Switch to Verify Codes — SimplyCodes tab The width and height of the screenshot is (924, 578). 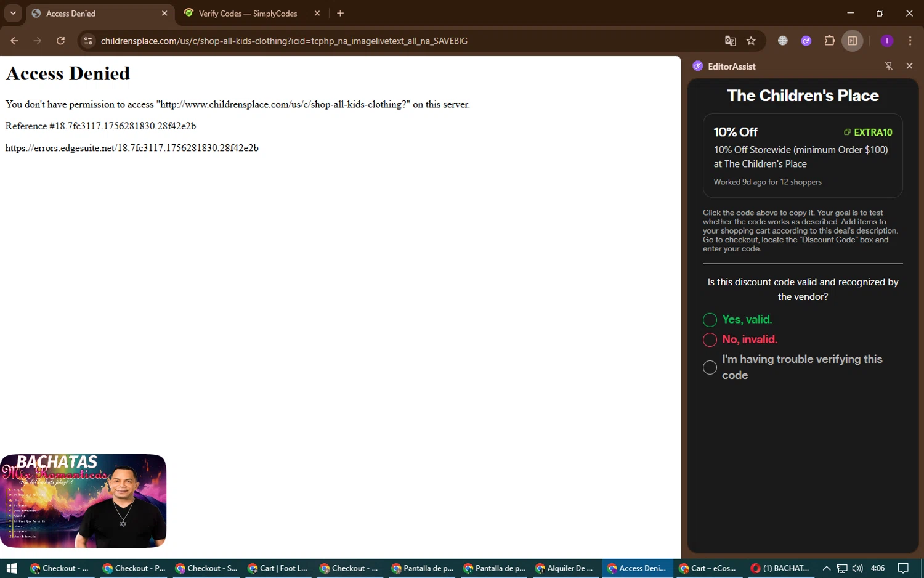click(248, 14)
